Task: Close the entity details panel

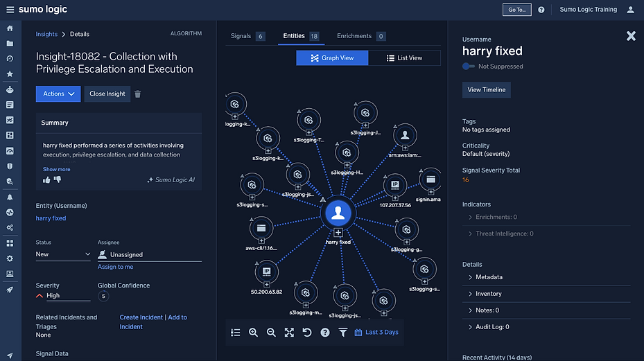Action: [x=631, y=36]
